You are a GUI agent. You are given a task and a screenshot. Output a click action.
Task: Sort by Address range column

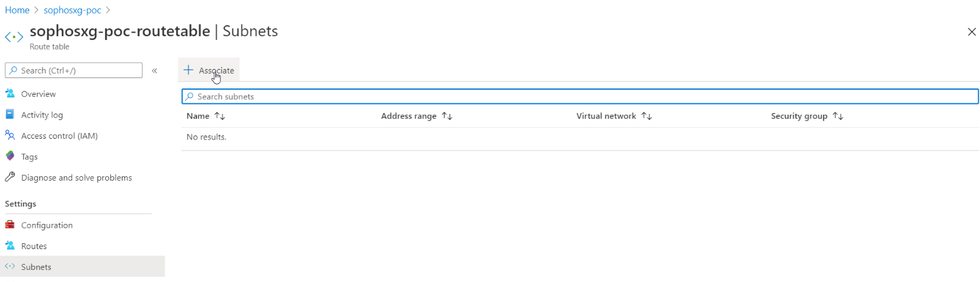tap(446, 116)
